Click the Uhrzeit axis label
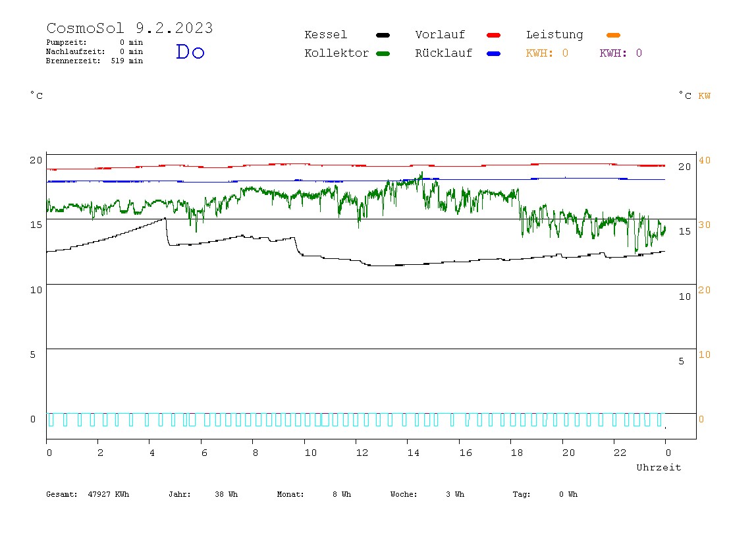The image size is (756, 535). coord(659,467)
